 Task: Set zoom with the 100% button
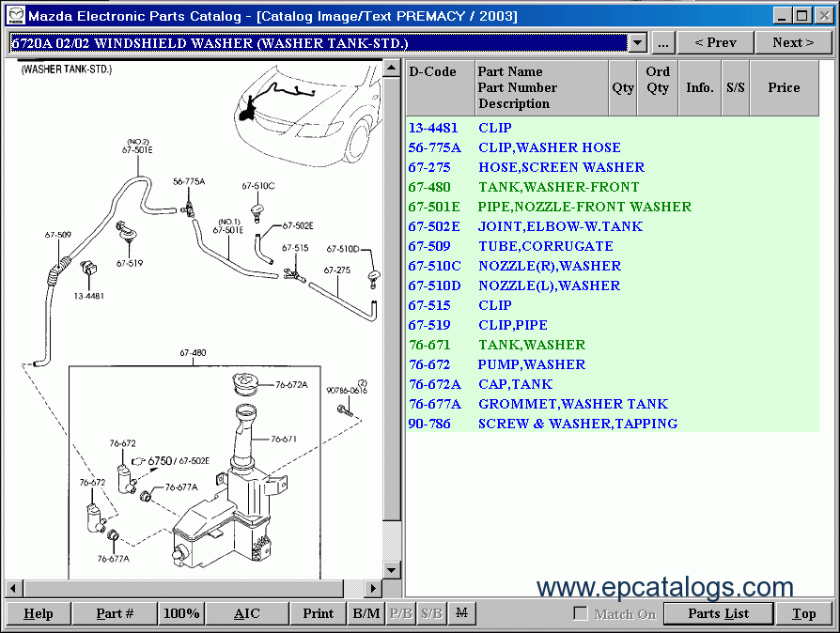coord(181,613)
